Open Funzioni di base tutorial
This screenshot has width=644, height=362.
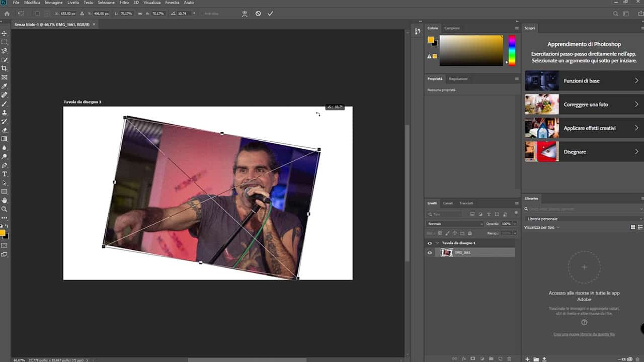click(x=584, y=80)
